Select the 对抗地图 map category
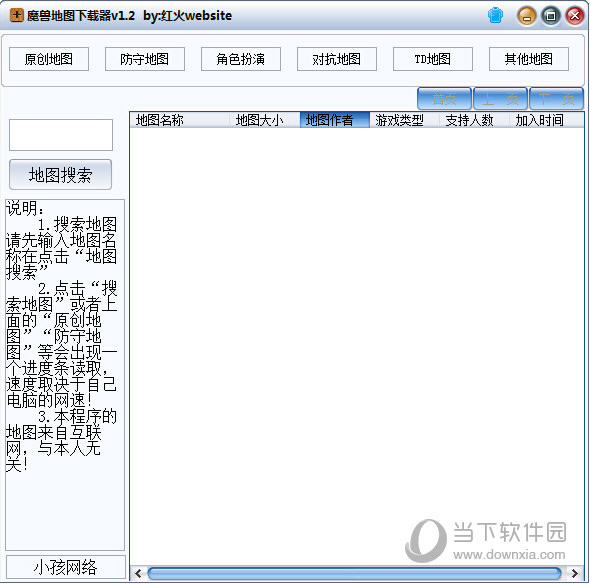The image size is (590, 584). pyautogui.click(x=337, y=59)
